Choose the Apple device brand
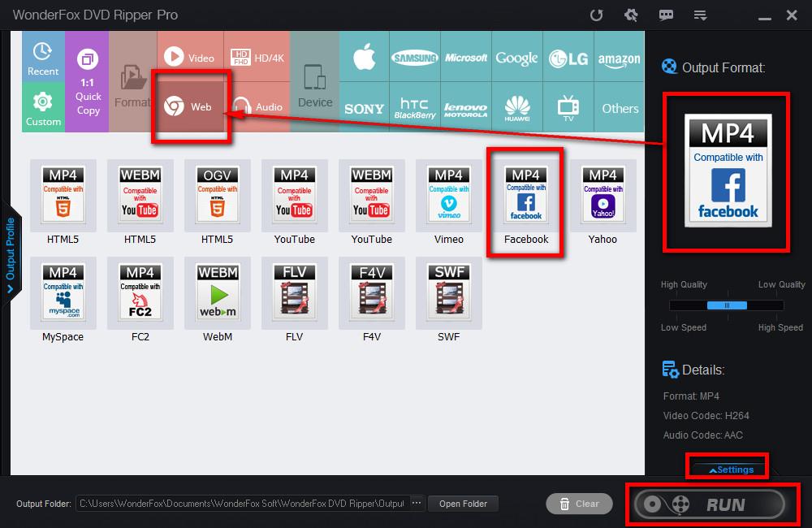 pyautogui.click(x=364, y=57)
